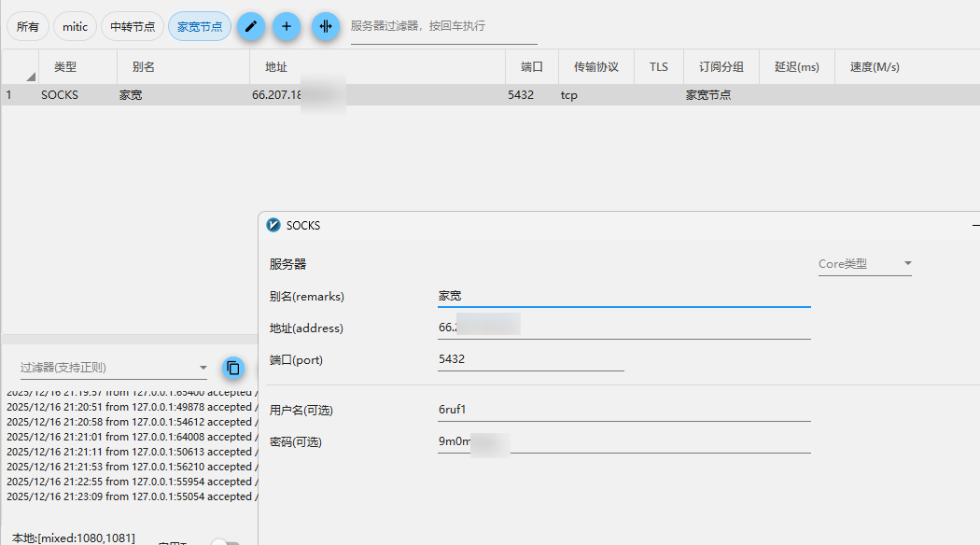Click the pencil edit subscription group icon

[x=250, y=27]
